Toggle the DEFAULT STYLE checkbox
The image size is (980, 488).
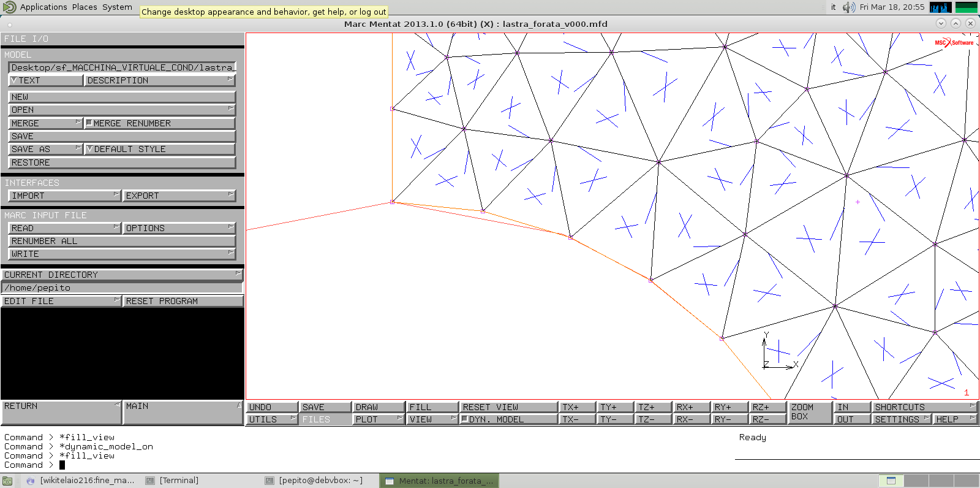90,149
